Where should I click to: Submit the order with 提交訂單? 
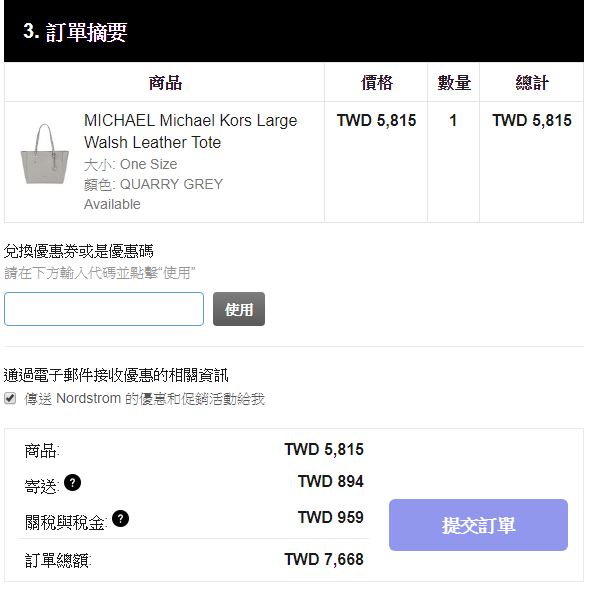click(x=478, y=525)
